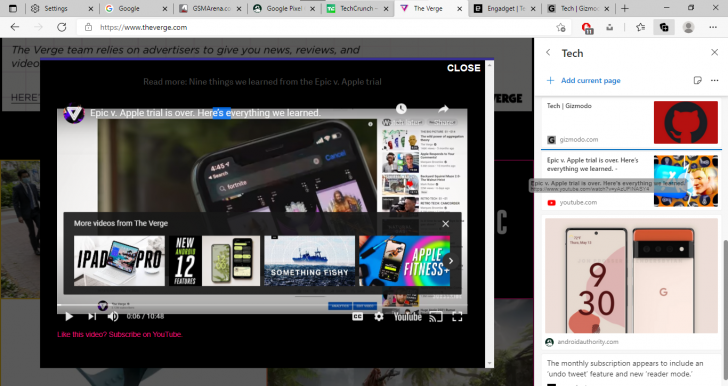
Task: Switch to the TechCrunch tab
Action: click(x=357, y=8)
